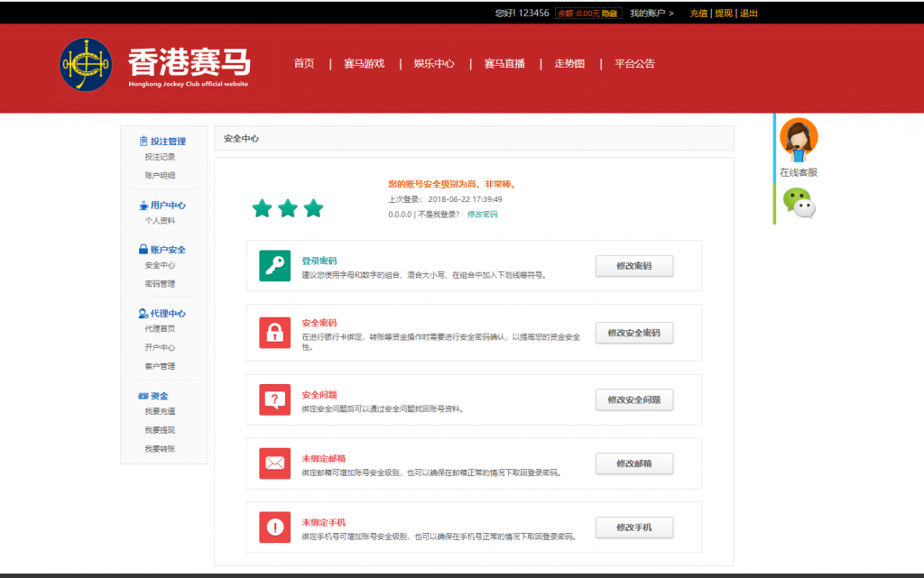Select 走势图 from the navigation bar
The height and width of the screenshot is (578, 924).
[x=569, y=64]
